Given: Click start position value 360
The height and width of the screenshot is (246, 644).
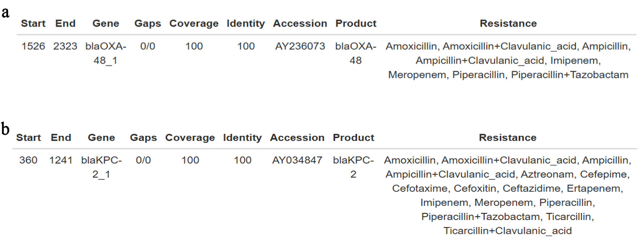Looking at the screenshot, I should click(28, 160).
